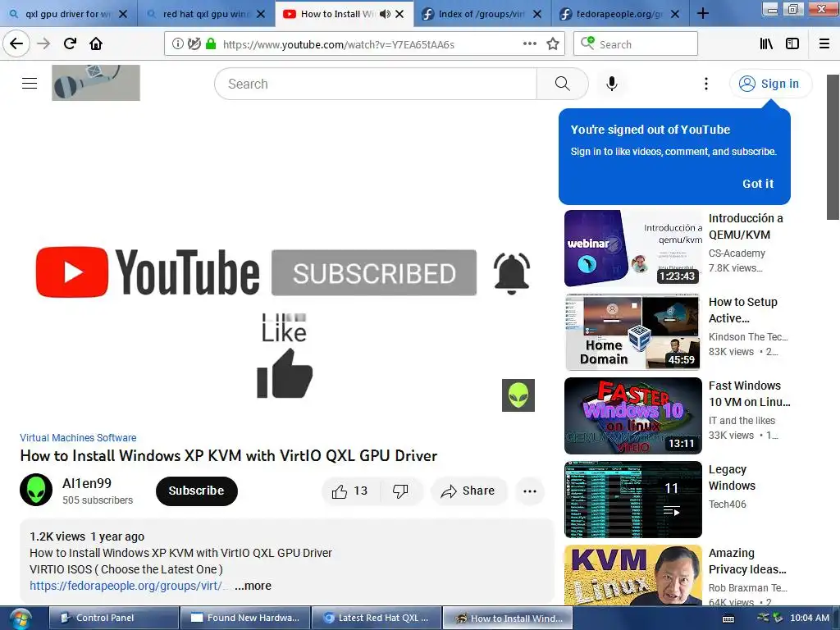
Task: Click the taskbar clock 10:04 AM
Action: click(810, 619)
